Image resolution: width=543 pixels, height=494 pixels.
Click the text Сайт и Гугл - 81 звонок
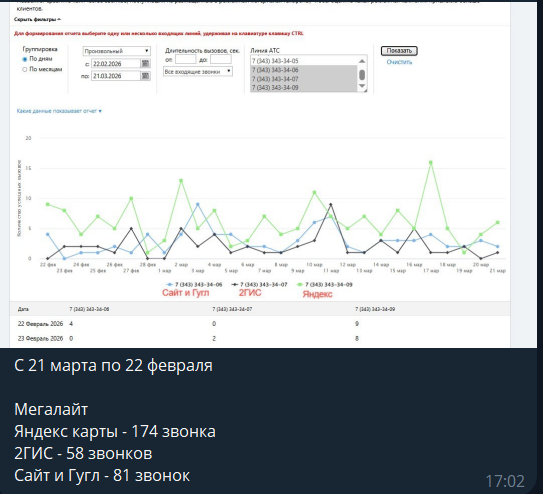click(x=102, y=476)
